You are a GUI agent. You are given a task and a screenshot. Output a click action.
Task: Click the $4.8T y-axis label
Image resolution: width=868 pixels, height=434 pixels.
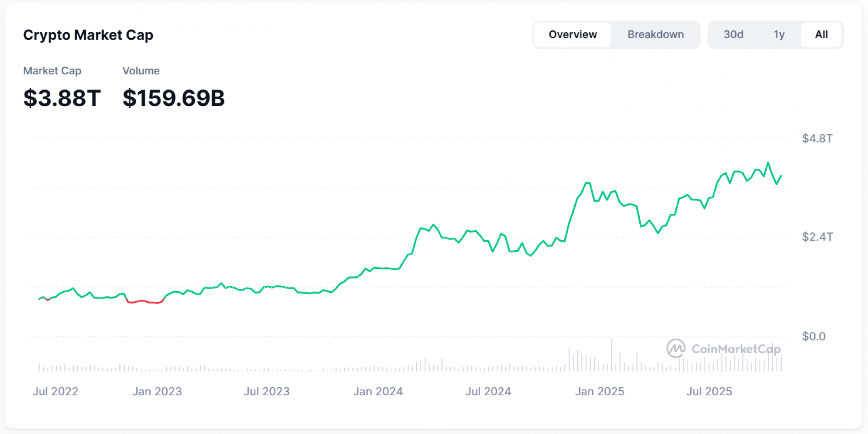pyautogui.click(x=817, y=139)
